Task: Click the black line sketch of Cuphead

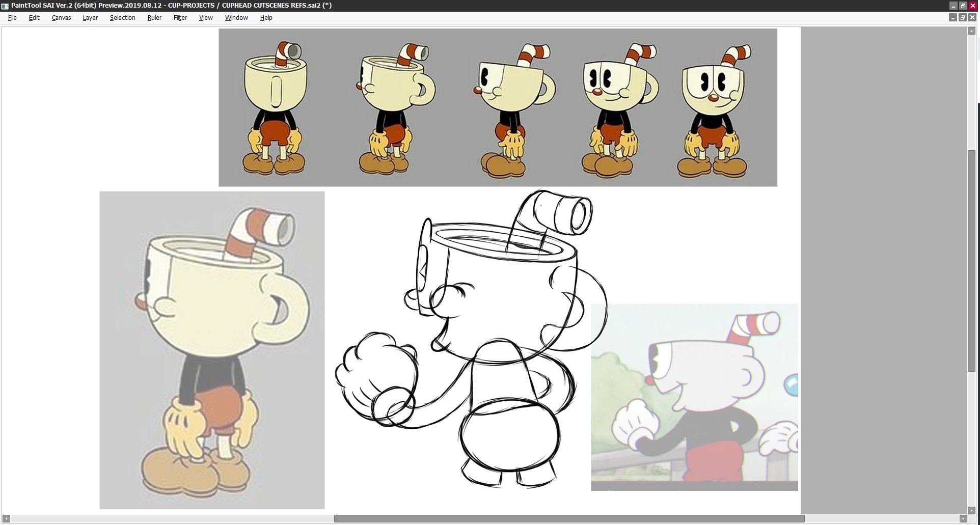Action: (472, 339)
